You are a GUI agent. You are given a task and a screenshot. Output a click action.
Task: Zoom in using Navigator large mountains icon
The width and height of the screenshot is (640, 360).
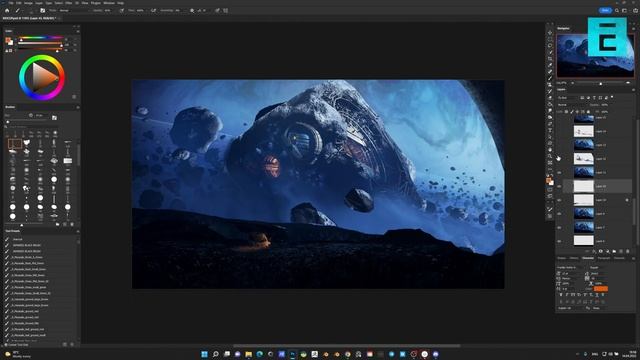coord(628,83)
